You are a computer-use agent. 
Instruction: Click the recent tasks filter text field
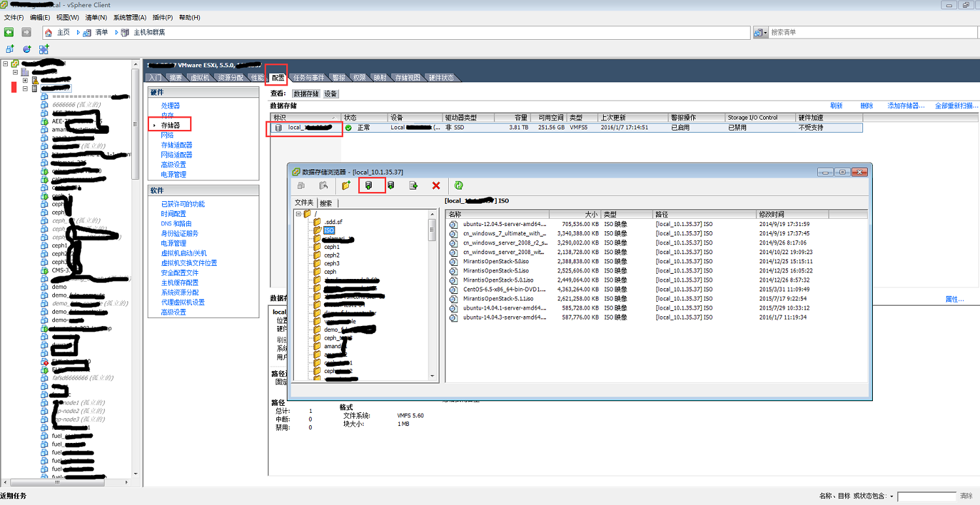[926, 497]
